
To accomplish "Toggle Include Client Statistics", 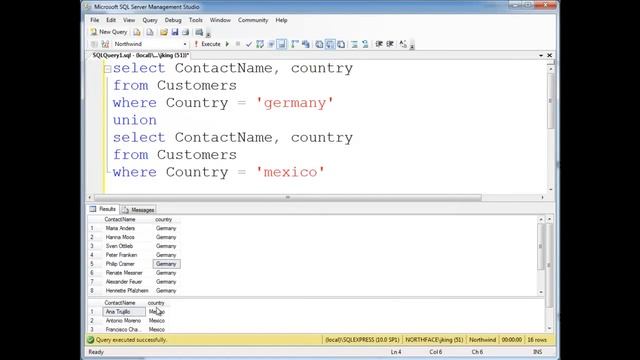I will point(305,44).
